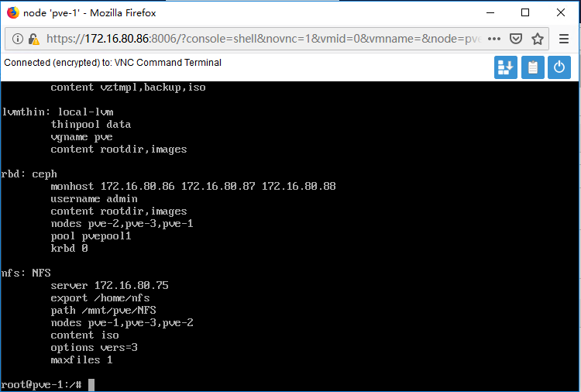Open the Pocket save icon
581x392 pixels.
click(516, 39)
